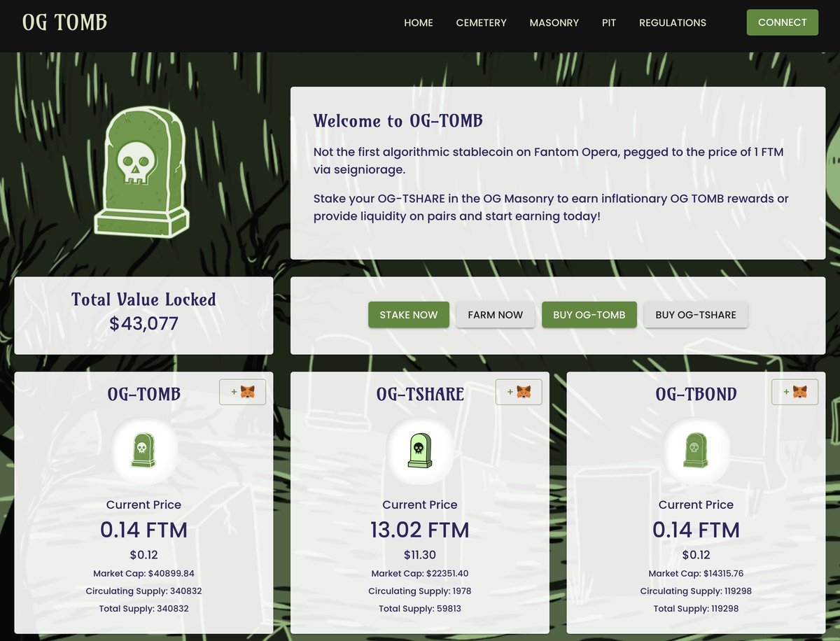The image size is (840, 641).
Task: Click Market Cap: $40899.84 text
Action: 143,573
